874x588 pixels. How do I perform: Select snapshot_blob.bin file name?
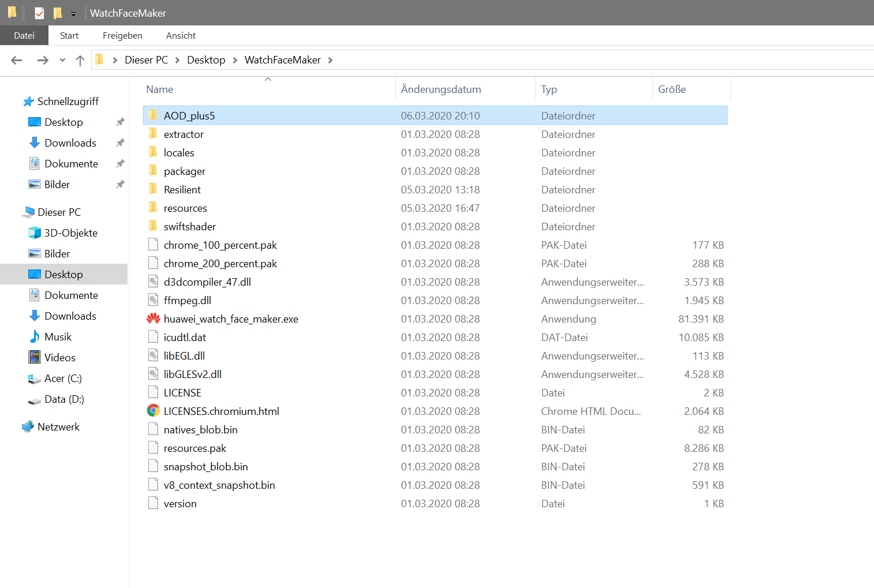tap(206, 467)
